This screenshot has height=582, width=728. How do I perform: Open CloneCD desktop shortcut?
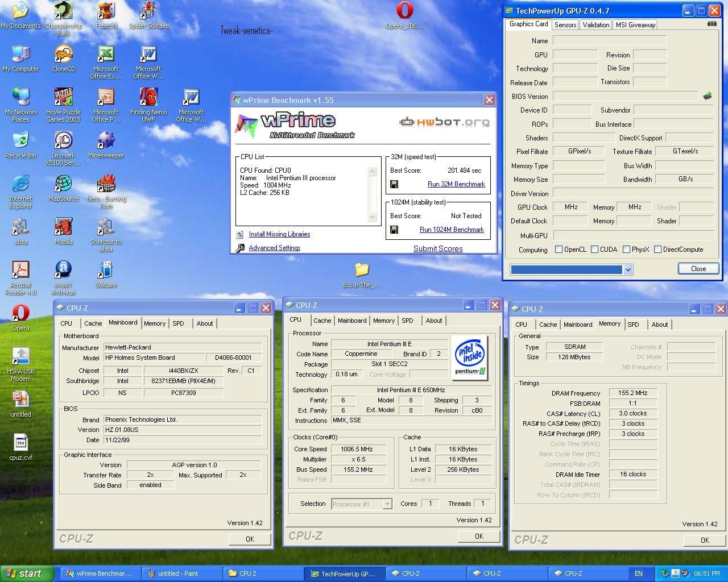(63, 59)
